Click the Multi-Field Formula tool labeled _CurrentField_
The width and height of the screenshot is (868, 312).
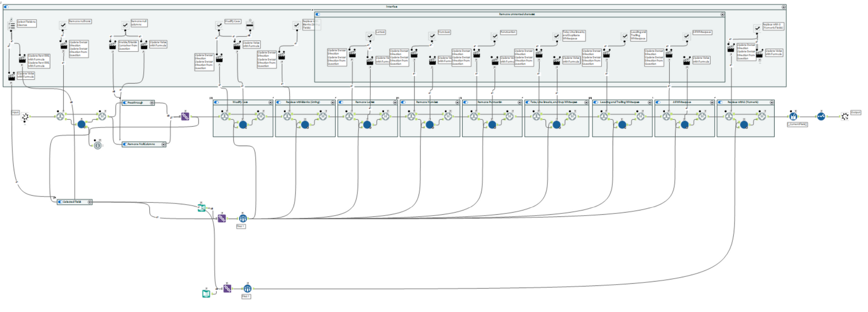[x=793, y=116]
